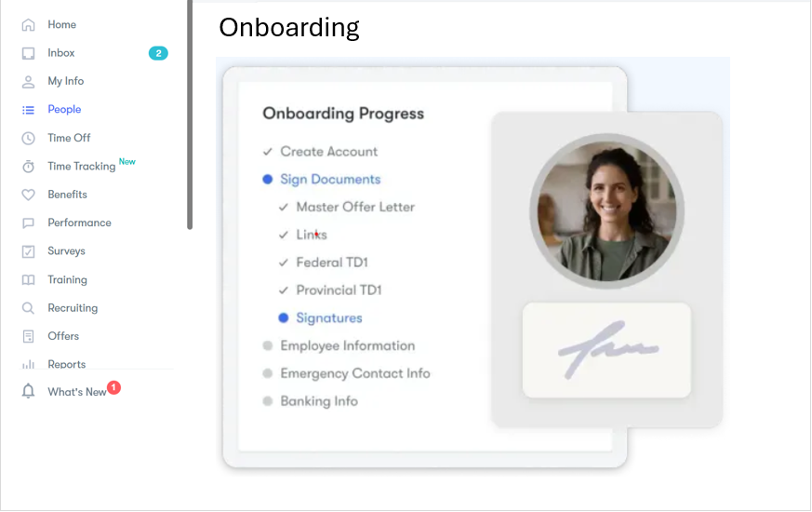The height and width of the screenshot is (512, 812).
Task: Click the Home house icon
Action: [x=29, y=25]
